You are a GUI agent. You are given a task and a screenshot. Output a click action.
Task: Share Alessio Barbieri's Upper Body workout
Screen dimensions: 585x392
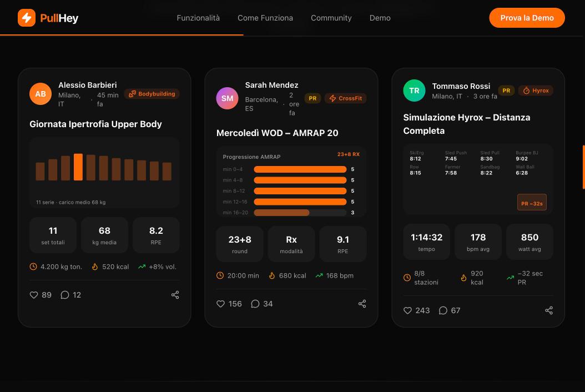[175, 295]
